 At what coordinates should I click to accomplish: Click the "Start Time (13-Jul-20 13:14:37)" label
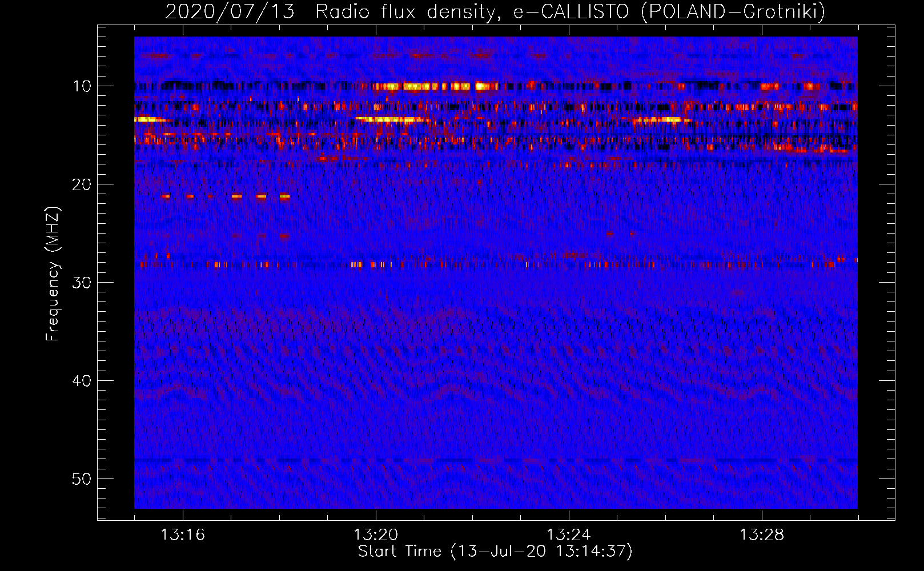495,552
